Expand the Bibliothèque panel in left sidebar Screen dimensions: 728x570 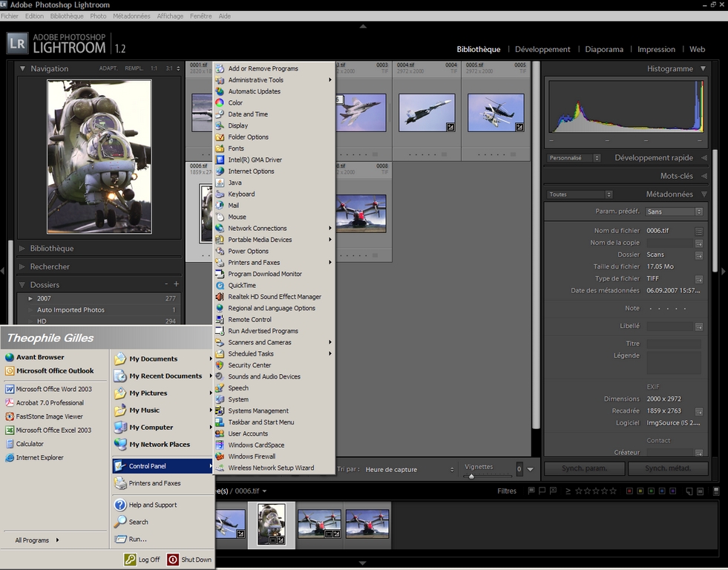coord(22,249)
